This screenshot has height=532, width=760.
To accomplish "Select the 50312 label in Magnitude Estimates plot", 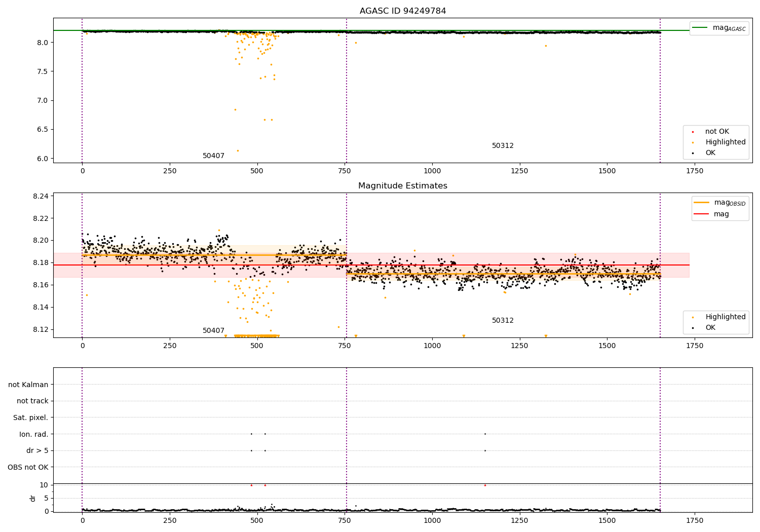I will [x=503, y=321].
